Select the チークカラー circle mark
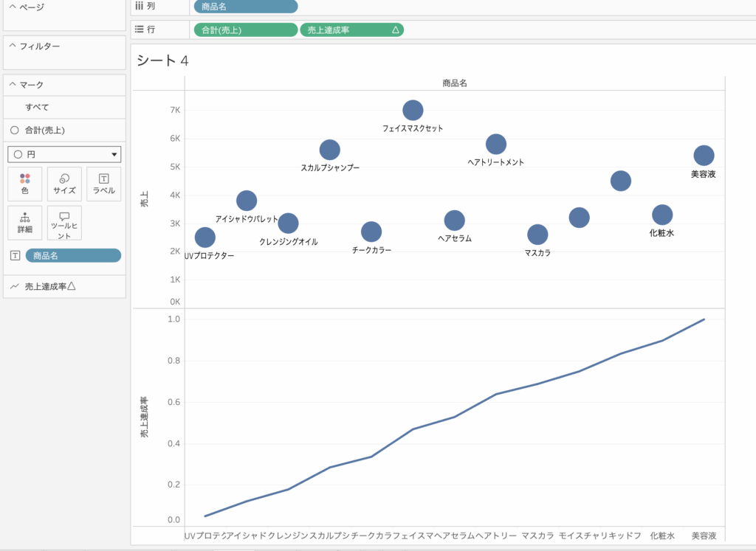The width and height of the screenshot is (756, 551). [371, 232]
